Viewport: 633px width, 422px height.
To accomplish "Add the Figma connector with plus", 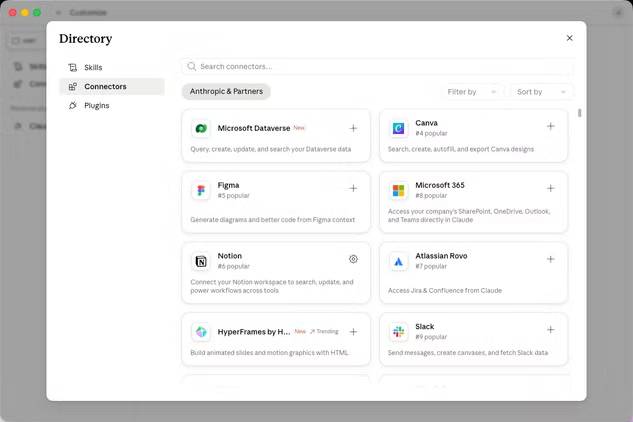I will click(x=353, y=188).
